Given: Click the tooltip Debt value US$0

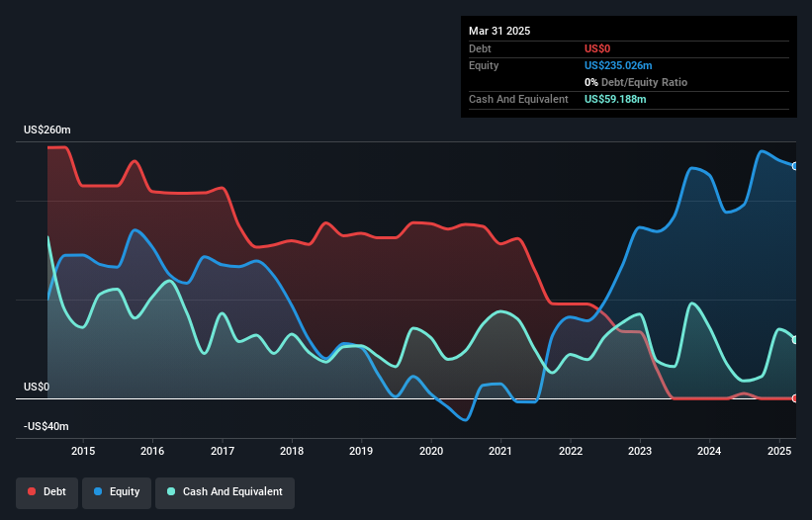Looking at the screenshot, I should tap(597, 48).
